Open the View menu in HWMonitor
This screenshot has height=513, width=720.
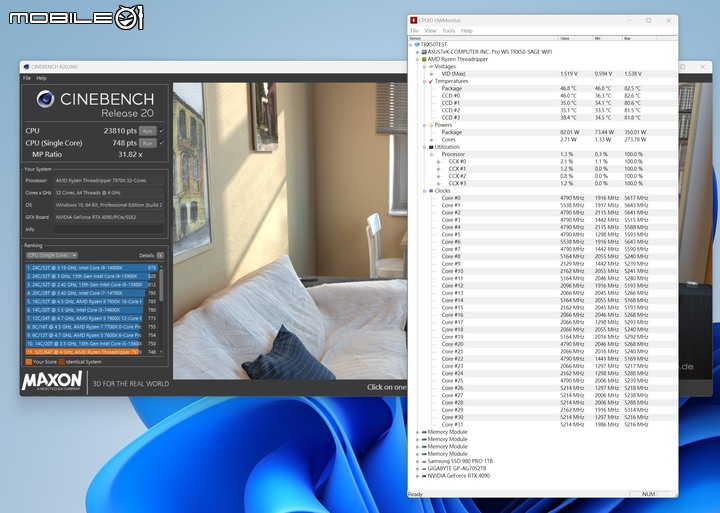coord(430,31)
